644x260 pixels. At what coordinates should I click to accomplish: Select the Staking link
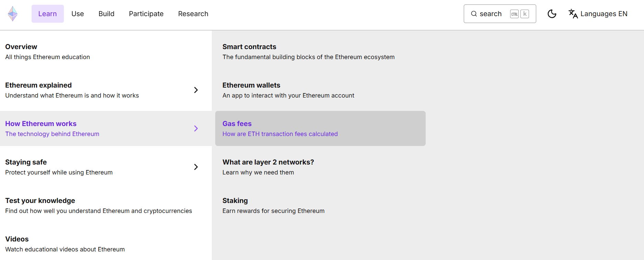[x=320, y=205]
